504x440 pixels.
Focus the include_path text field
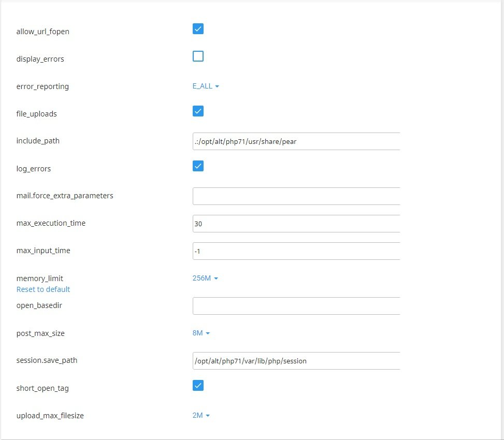pos(296,141)
